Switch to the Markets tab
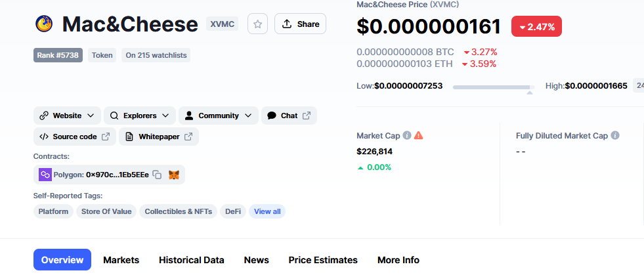 pyautogui.click(x=121, y=260)
